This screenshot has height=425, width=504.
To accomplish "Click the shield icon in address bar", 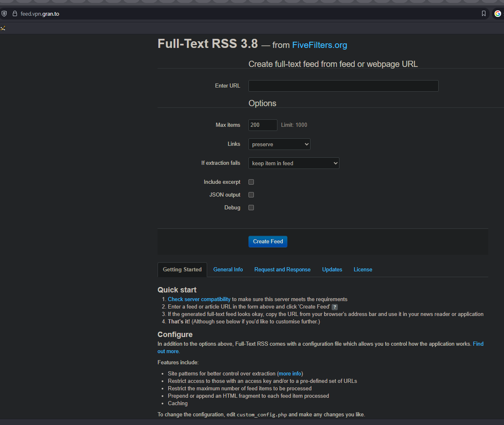I will (4, 14).
